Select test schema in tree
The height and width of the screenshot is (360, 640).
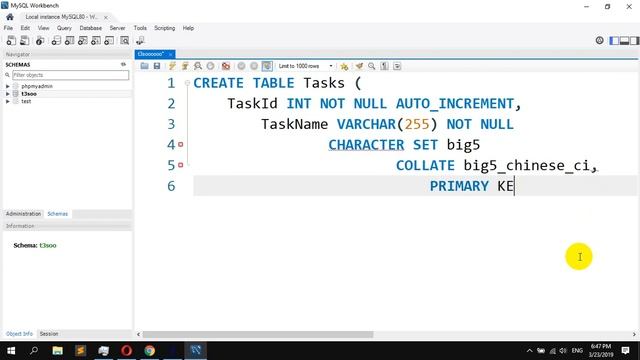tap(26, 101)
